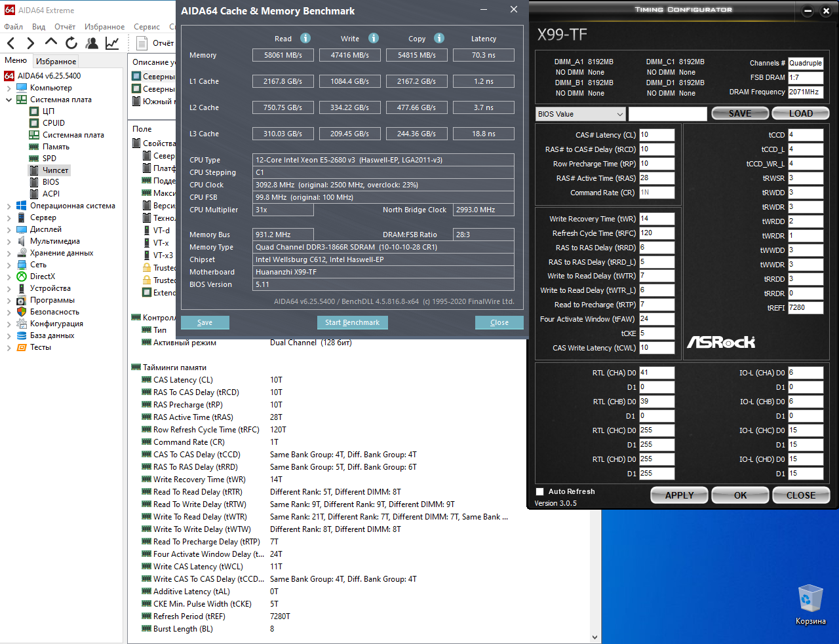
Task: Click the refresh icon in AIDA64 toolbar
Action: (71, 43)
